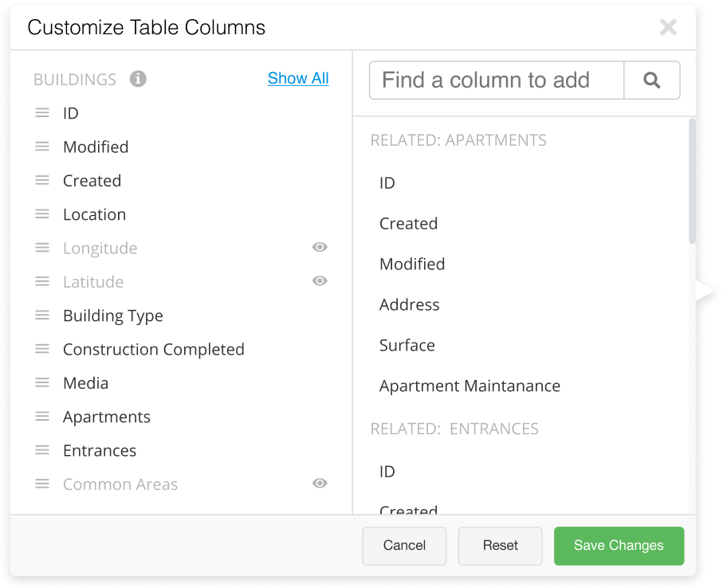Cancel the column changes

pos(404,546)
